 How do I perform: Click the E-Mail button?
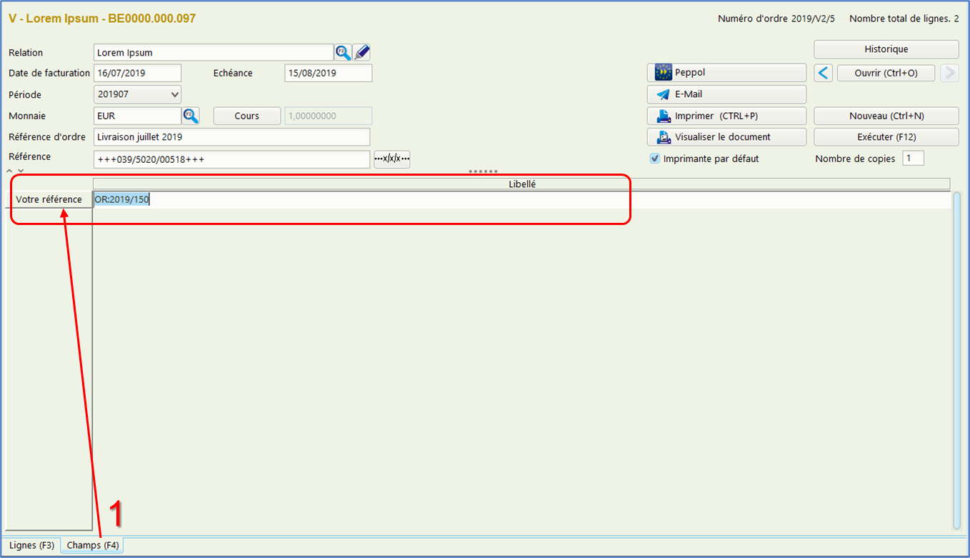click(x=727, y=94)
